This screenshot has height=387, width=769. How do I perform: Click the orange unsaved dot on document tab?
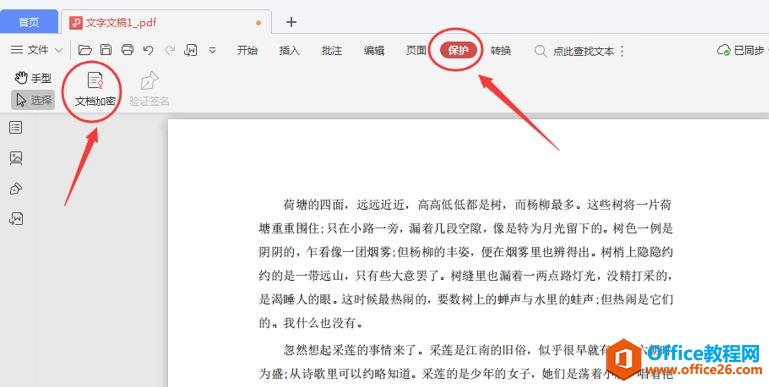coord(258,23)
